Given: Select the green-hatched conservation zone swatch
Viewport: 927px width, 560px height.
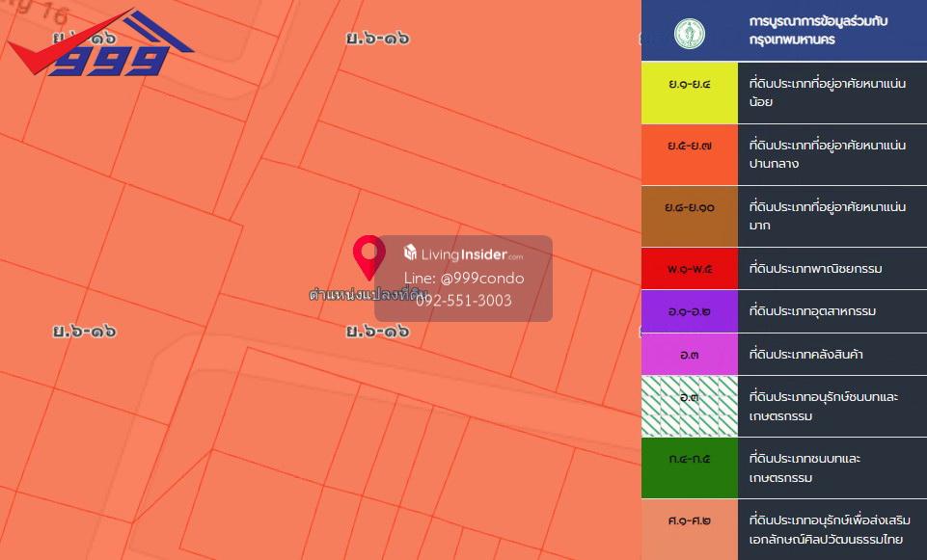Looking at the screenshot, I should click(689, 407).
